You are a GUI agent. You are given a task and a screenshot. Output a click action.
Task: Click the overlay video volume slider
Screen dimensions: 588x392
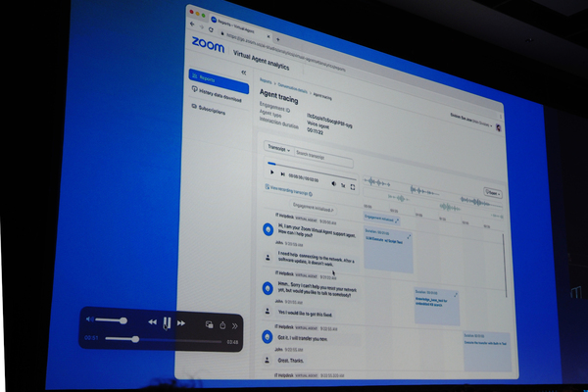111,320
